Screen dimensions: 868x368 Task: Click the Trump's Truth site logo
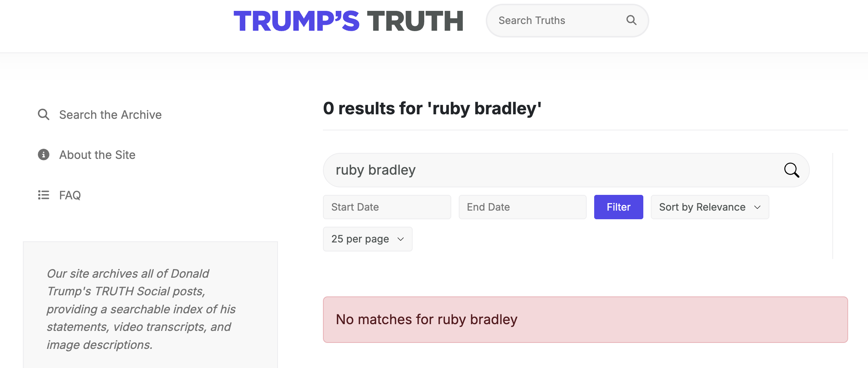[x=349, y=21]
